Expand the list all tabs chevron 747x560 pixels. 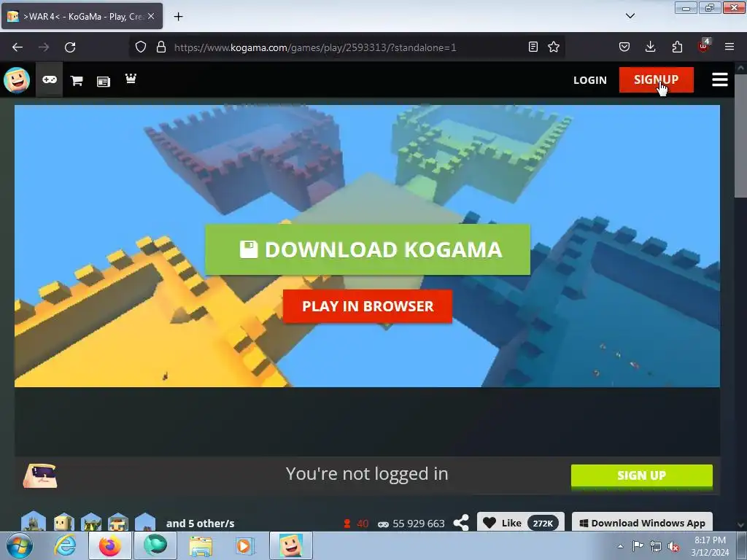pyautogui.click(x=630, y=16)
